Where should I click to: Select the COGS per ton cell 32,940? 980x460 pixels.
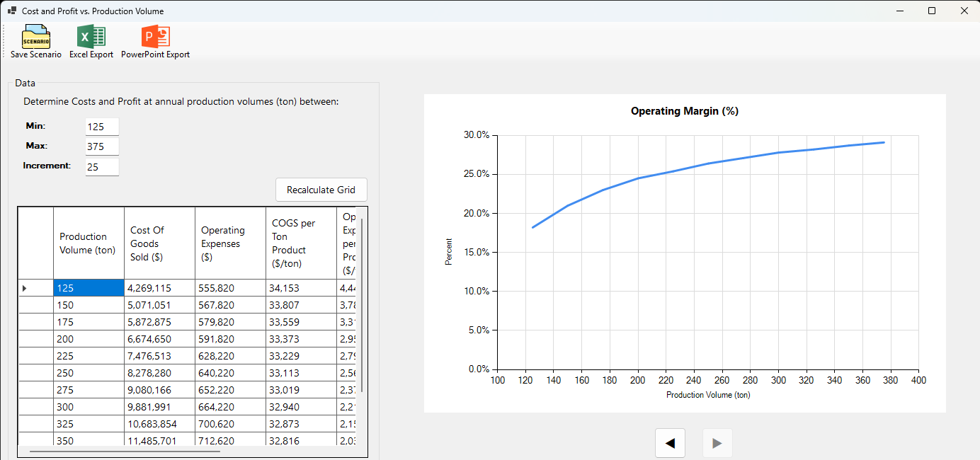301,407
